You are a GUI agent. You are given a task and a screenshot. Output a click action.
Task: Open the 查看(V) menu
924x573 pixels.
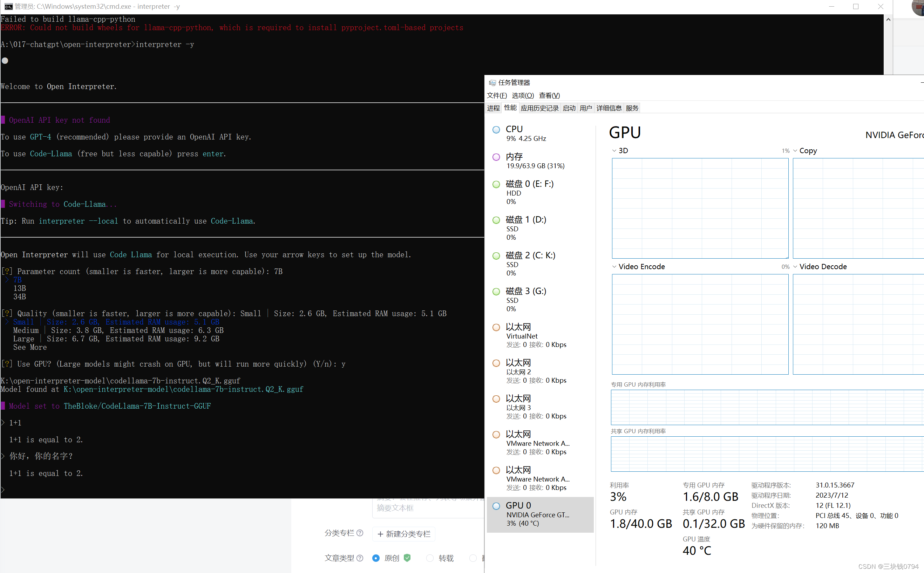549,95
